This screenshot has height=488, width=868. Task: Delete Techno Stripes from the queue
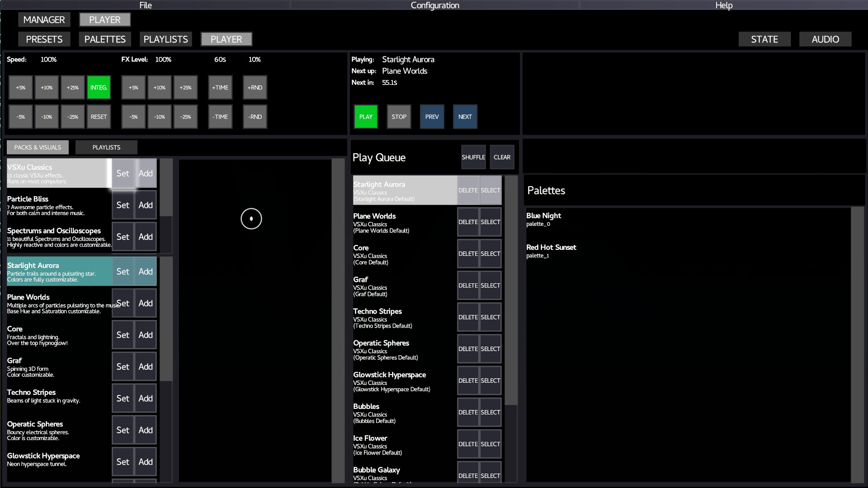coord(468,317)
